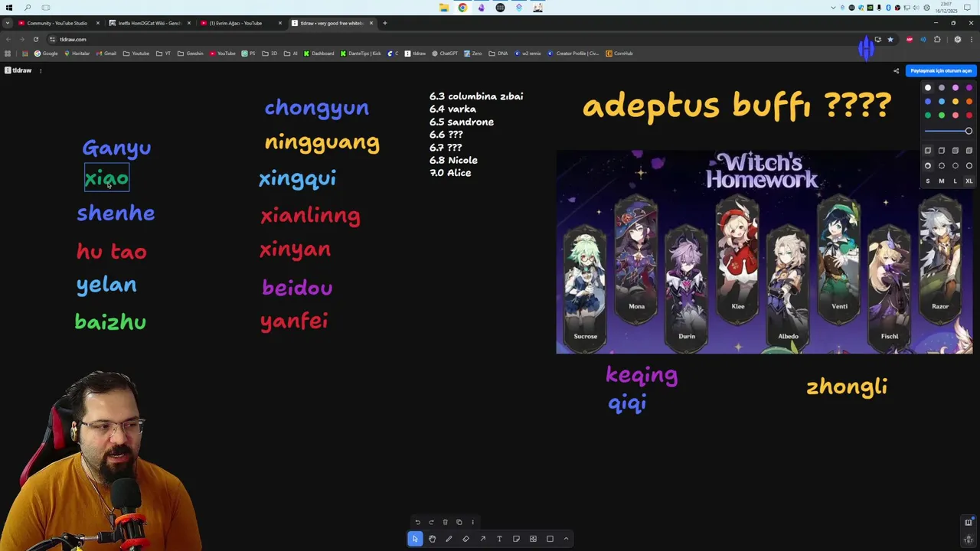Pick the red color swatch

click(969, 115)
